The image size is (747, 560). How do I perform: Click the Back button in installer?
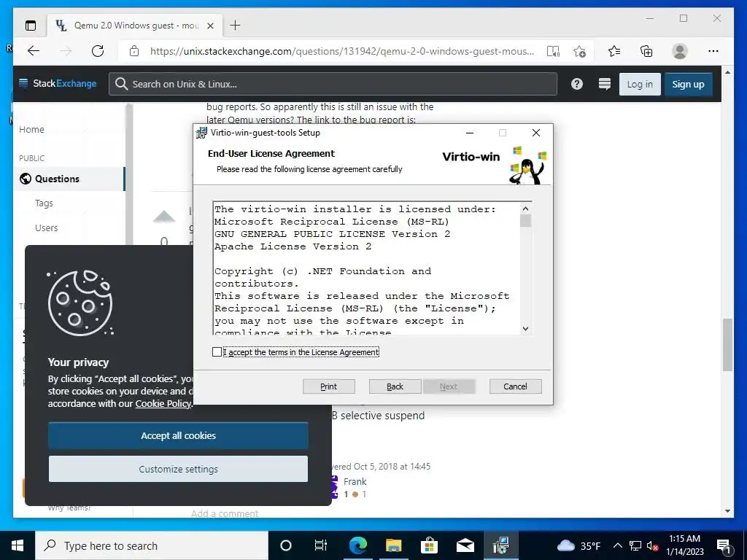click(395, 386)
